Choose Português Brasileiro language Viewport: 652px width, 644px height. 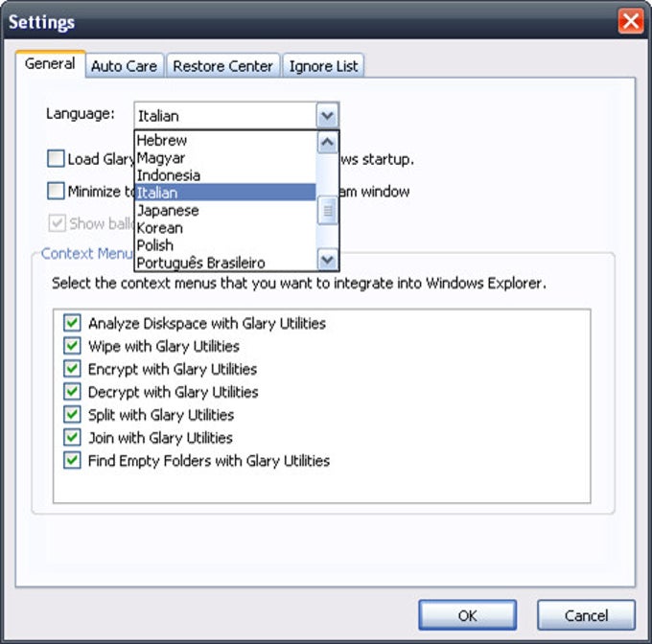coord(225,263)
